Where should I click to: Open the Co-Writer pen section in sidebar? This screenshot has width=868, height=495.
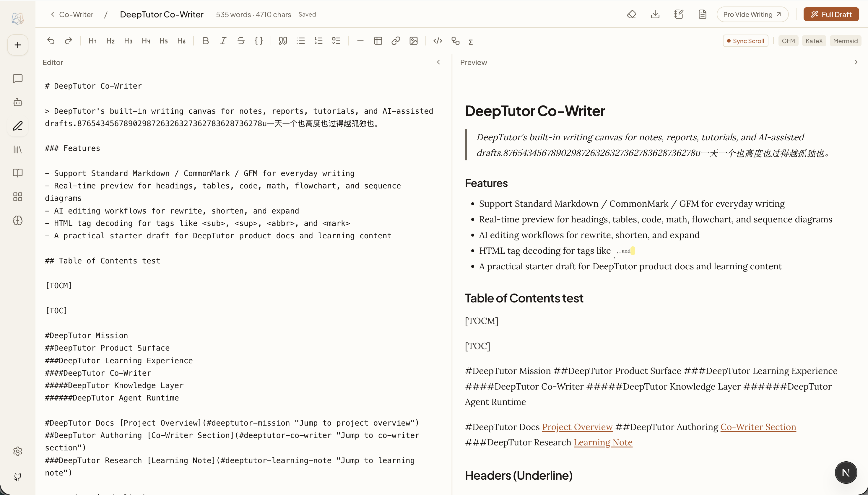coord(18,126)
